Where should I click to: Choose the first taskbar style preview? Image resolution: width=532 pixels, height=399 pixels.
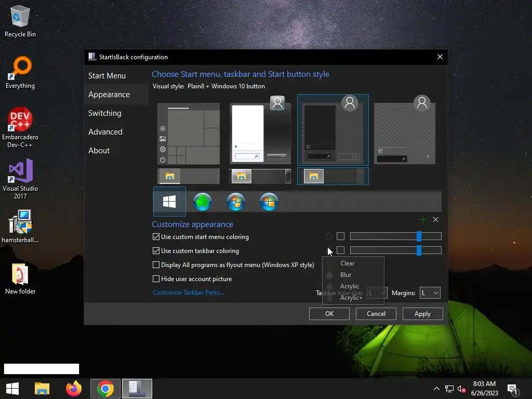point(189,176)
